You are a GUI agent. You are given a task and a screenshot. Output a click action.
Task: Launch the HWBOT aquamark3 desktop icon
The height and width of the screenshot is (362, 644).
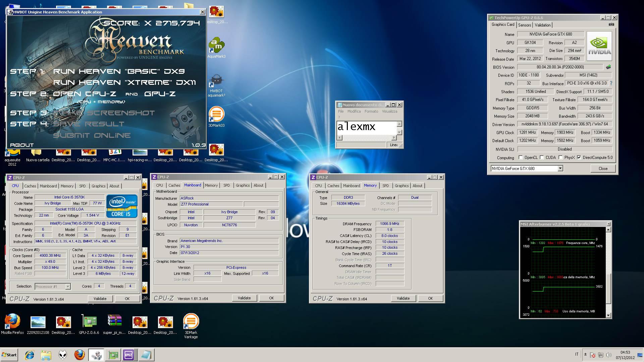coord(216,85)
